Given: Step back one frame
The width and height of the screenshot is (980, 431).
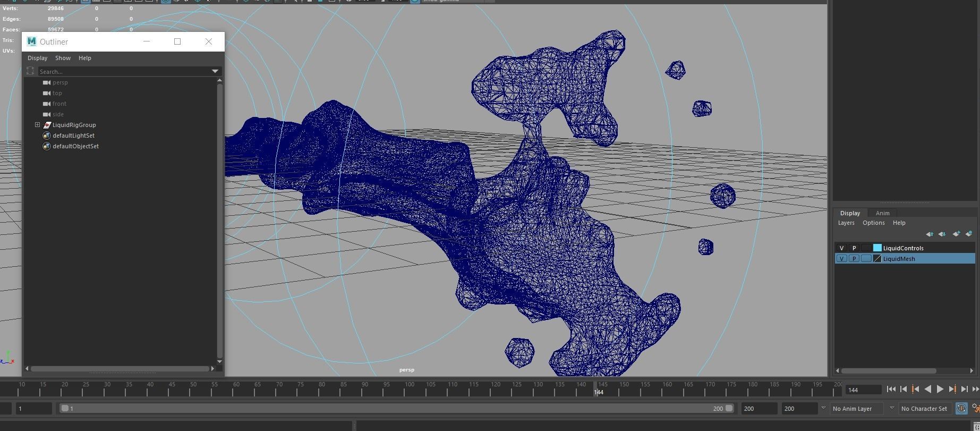Looking at the screenshot, I should pyautogui.click(x=904, y=390).
